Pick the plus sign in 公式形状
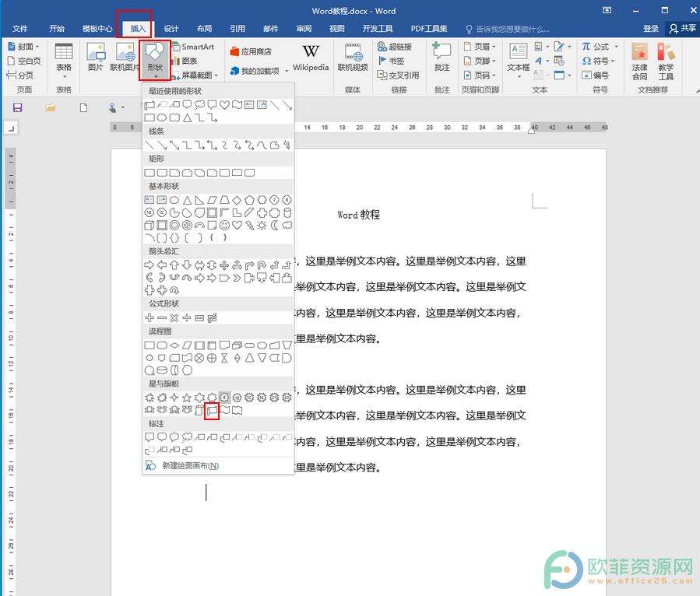This screenshot has width=700, height=596. pyautogui.click(x=149, y=317)
